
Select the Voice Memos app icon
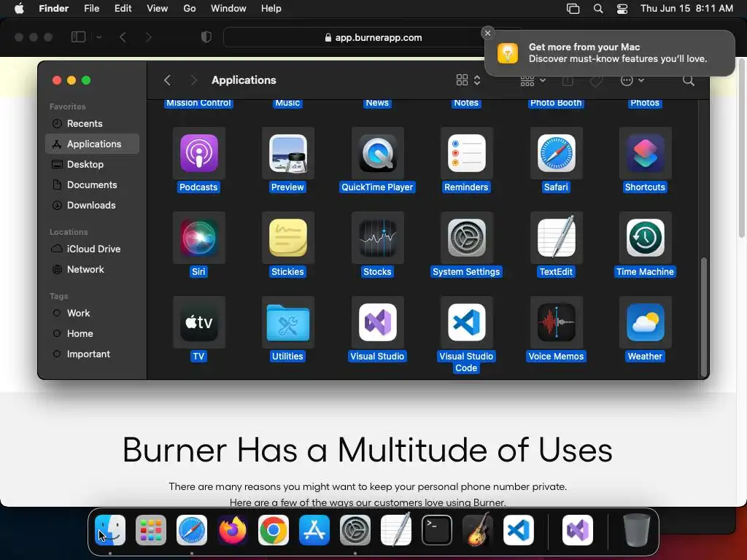[x=556, y=322]
